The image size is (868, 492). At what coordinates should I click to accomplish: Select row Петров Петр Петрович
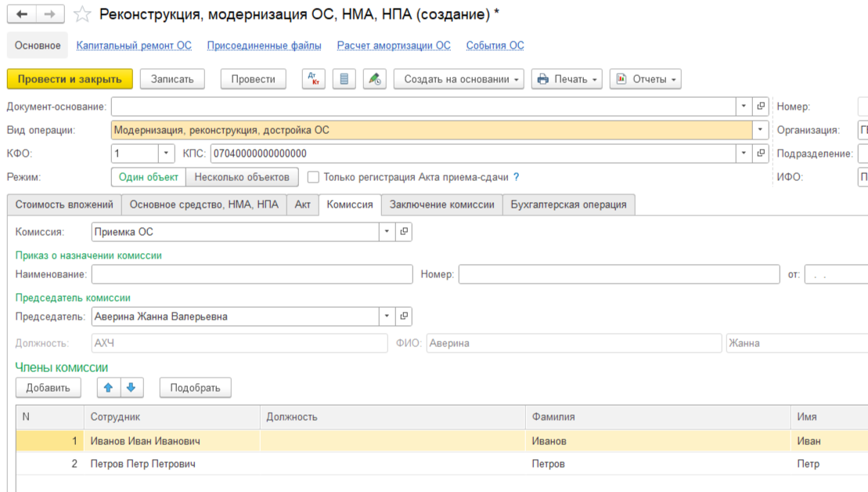click(x=441, y=464)
